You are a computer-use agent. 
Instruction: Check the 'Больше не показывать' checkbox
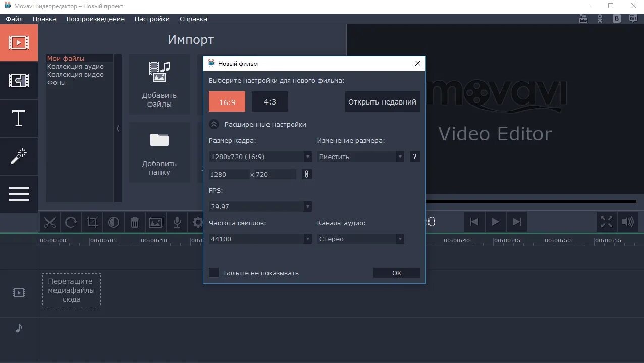pyautogui.click(x=214, y=273)
